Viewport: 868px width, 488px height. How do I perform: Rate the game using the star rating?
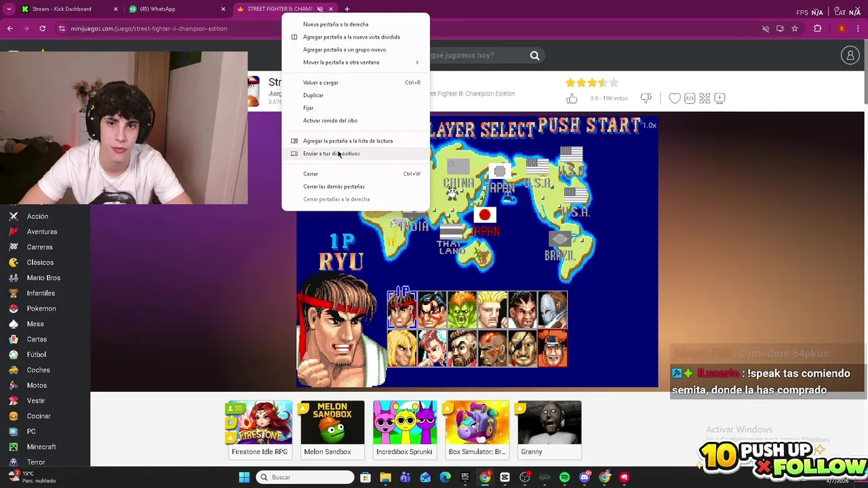(592, 83)
